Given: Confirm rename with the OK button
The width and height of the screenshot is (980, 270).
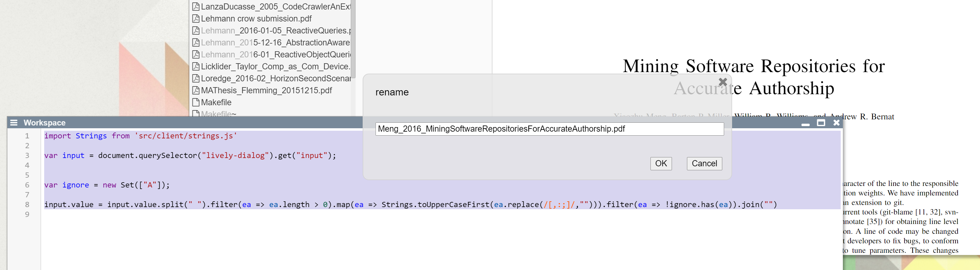Looking at the screenshot, I should tap(660, 164).
